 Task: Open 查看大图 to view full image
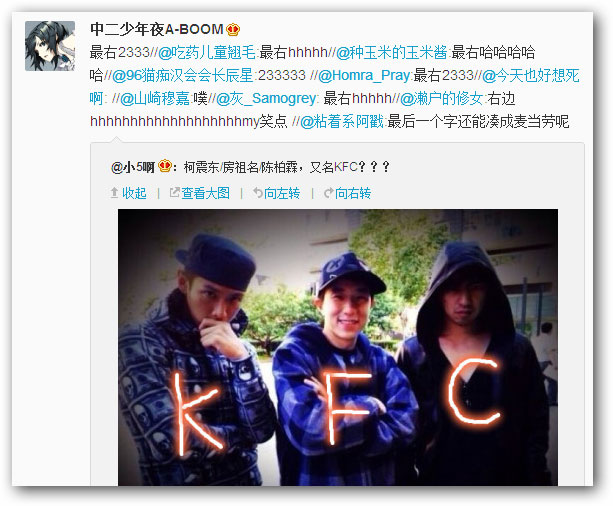(x=205, y=193)
